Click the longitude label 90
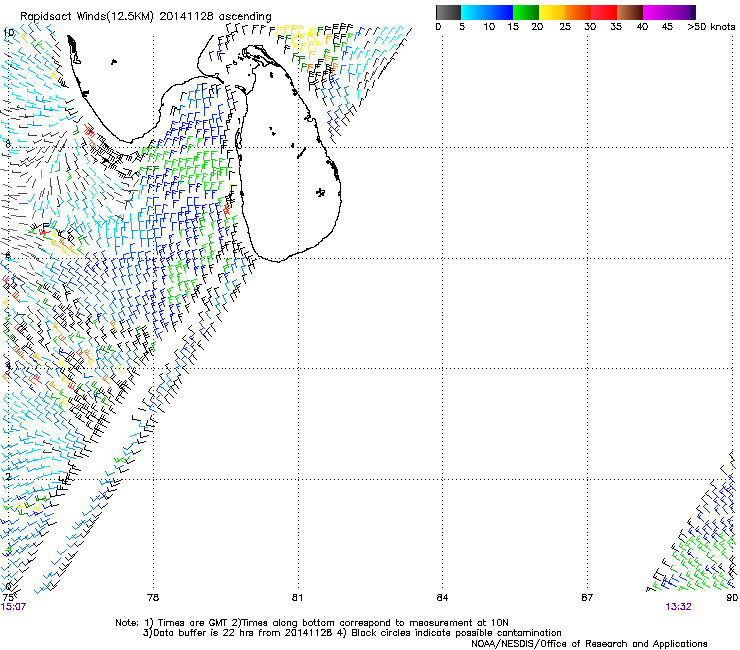Screen dimensions: 740x650 (x=732, y=598)
